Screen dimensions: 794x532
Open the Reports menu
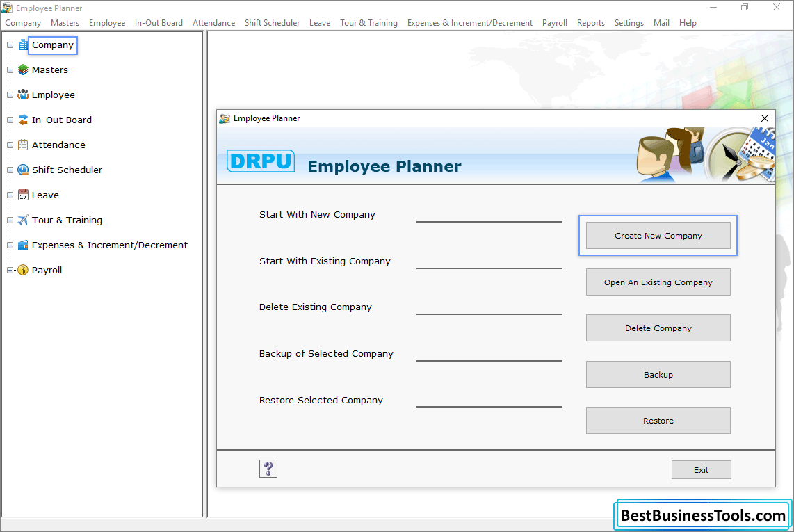(x=590, y=23)
